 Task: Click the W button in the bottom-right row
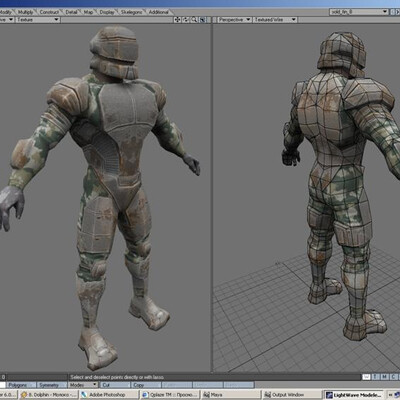pos(366,377)
